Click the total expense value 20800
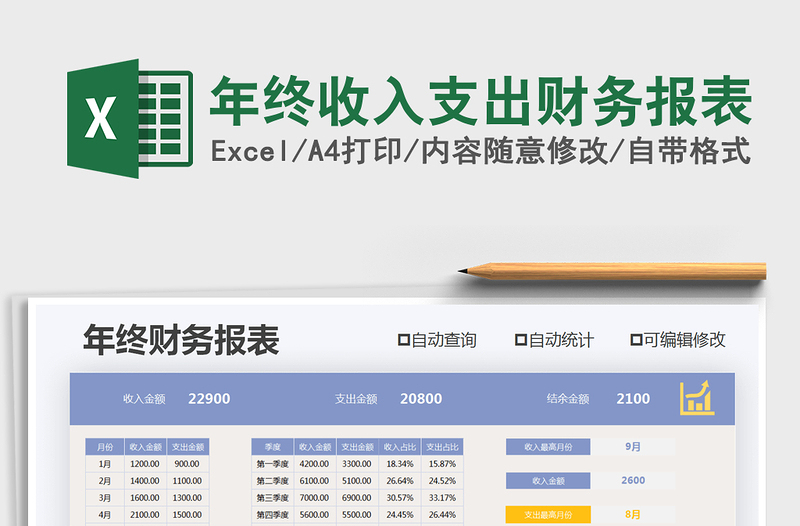This screenshot has width=800, height=526. (421, 398)
